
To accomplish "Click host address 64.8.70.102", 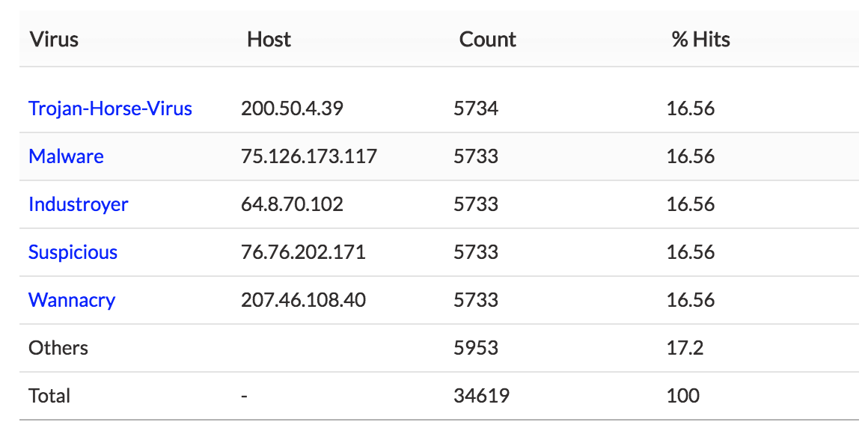I will (292, 204).
